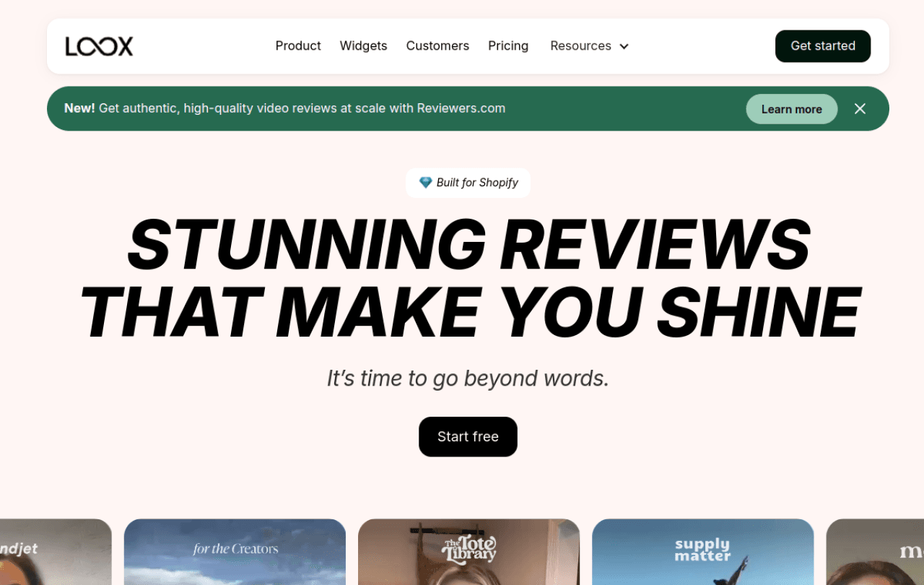Open the Pricing page
Image resolution: width=924 pixels, height=585 pixels.
coord(508,45)
